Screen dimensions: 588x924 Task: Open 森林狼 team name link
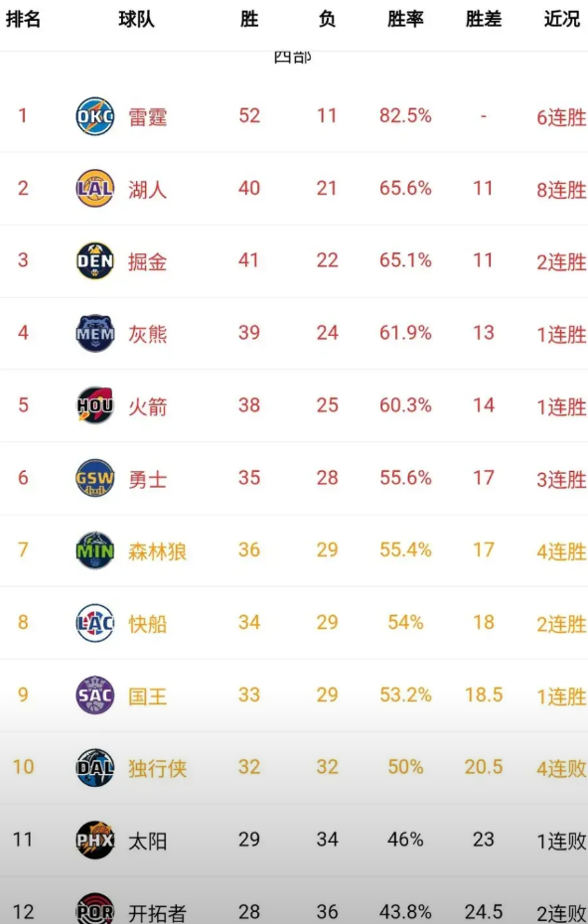coord(157,551)
